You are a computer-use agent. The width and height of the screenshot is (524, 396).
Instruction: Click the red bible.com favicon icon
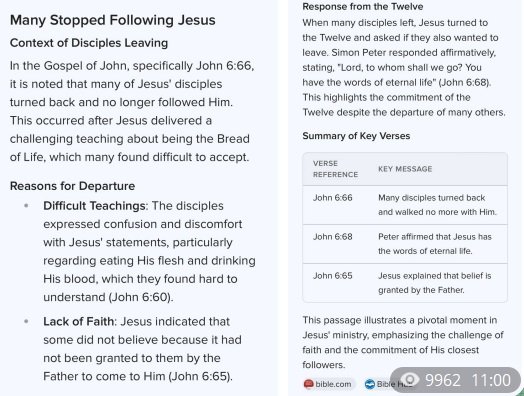click(x=308, y=384)
